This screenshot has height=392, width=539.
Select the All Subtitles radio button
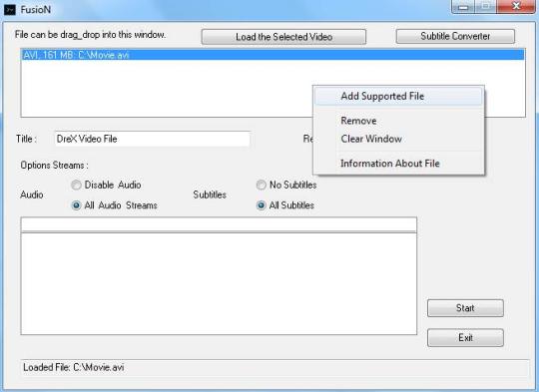pyautogui.click(x=261, y=205)
